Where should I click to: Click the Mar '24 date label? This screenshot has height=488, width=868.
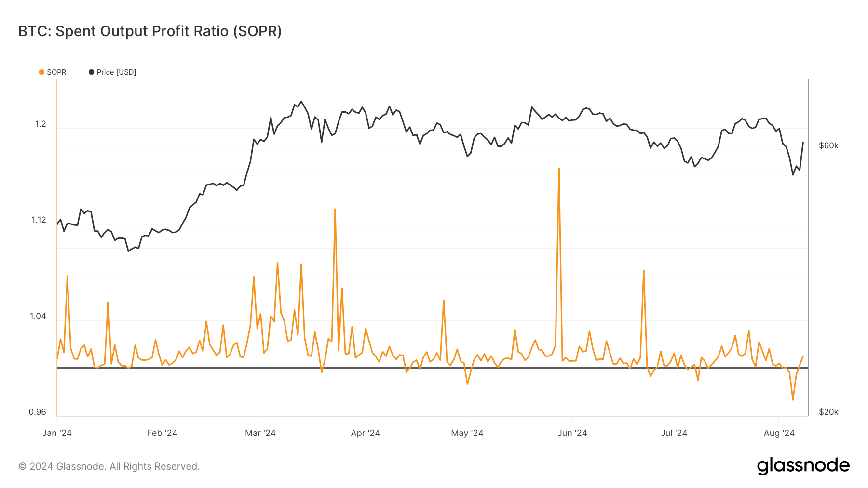coord(260,433)
